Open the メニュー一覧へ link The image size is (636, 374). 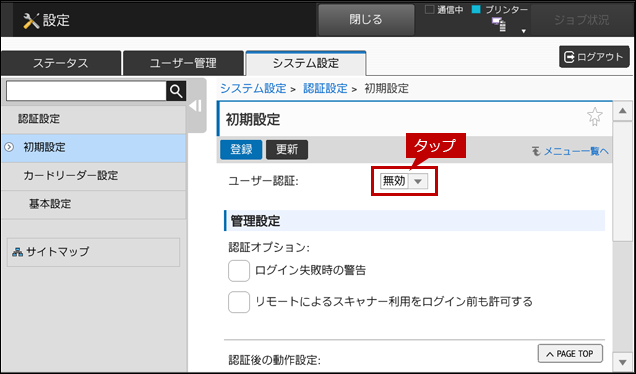tap(571, 151)
